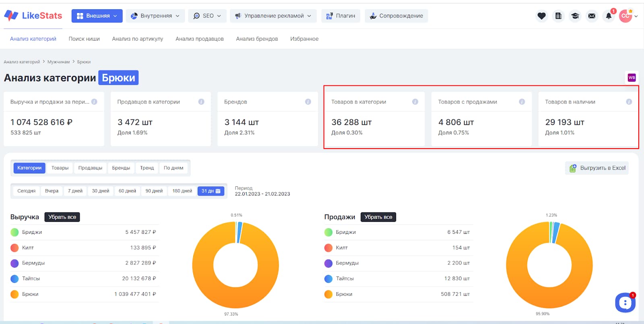Image resolution: width=644 pixels, height=324 pixels.
Task: Open the Анализ продавцов tab
Action: pyautogui.click(x=200, y=39)
